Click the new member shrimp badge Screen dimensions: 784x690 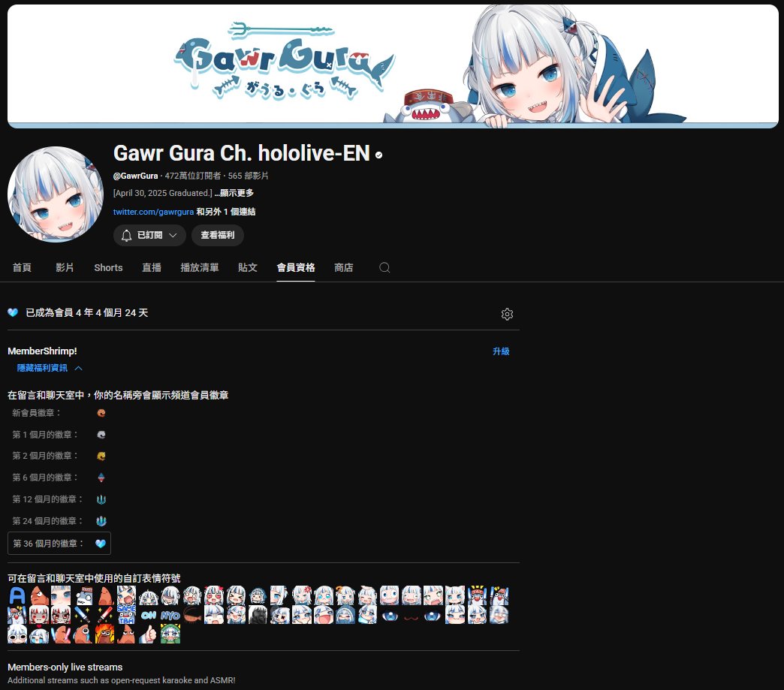click(x=101, y=413)
